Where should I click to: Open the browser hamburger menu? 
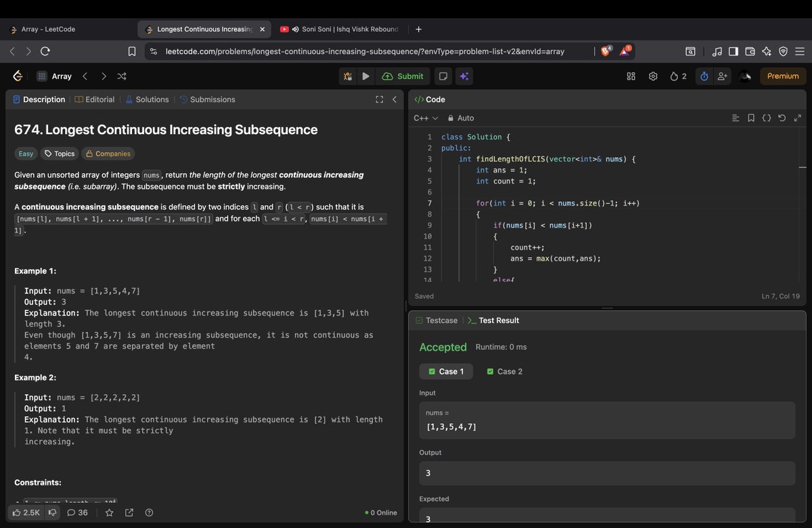pyautogui.click(x=799, y=51)
